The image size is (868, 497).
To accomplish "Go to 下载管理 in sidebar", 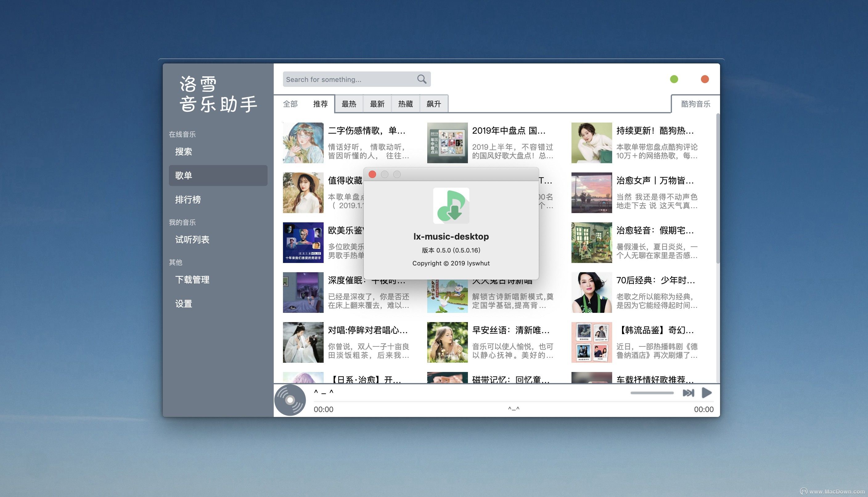I will click(192, 280).
